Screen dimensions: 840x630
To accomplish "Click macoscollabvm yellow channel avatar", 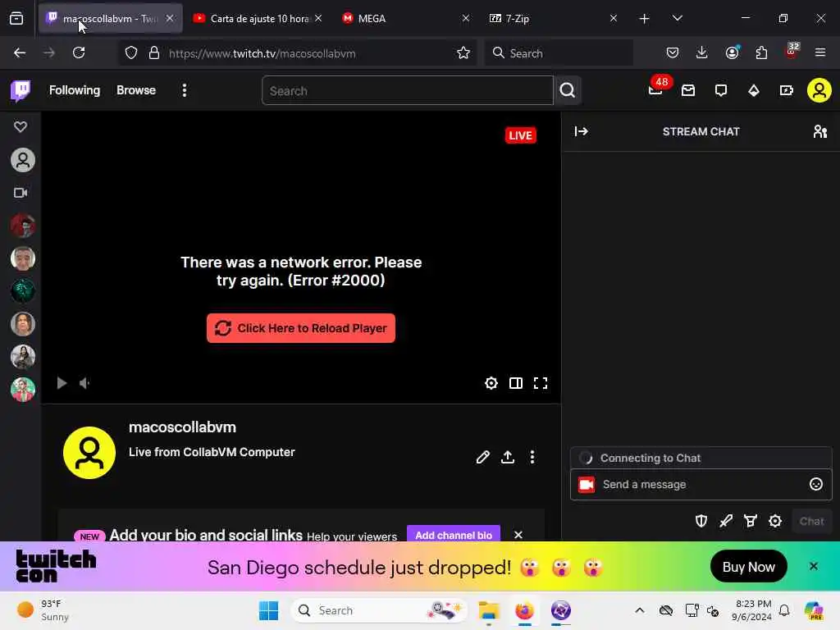I will tap(89, 453).
